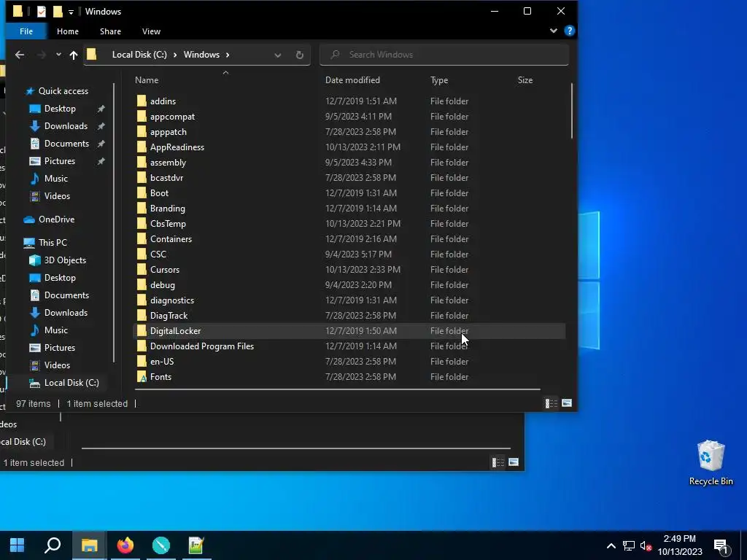Open address bar history dropdown
747x560 pixels.
277,55
